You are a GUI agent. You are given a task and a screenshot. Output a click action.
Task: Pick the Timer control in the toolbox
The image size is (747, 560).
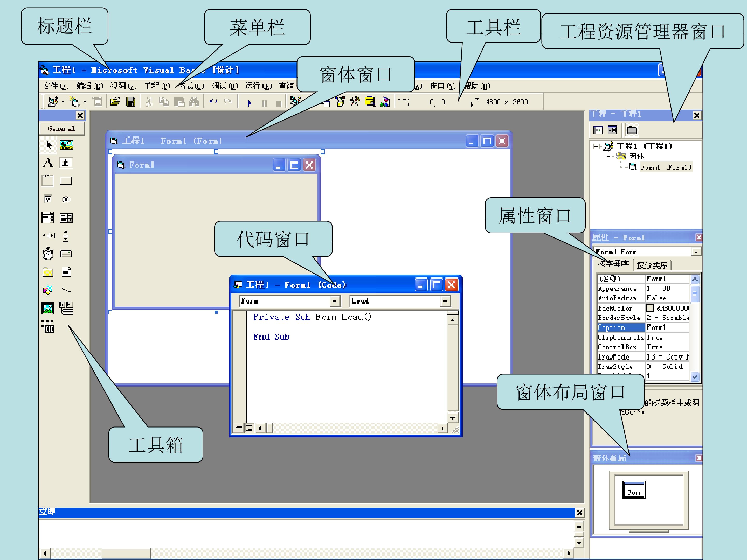coord(48,253)
